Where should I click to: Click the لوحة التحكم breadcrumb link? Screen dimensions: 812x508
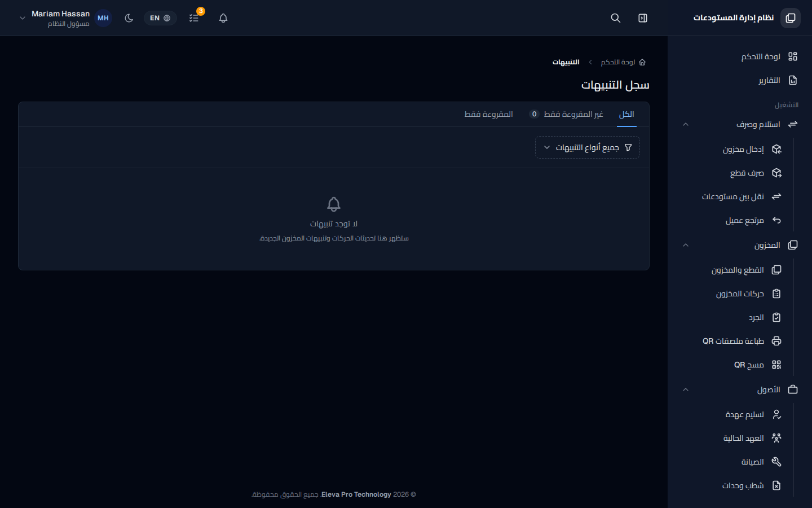point(618,62)
